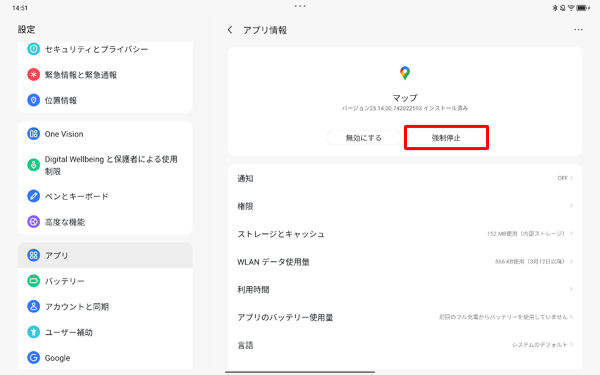The height and width of the screenshot is (375, 600).
Task: Select バッテリー in settings list
Action: [x=105, y=281]
